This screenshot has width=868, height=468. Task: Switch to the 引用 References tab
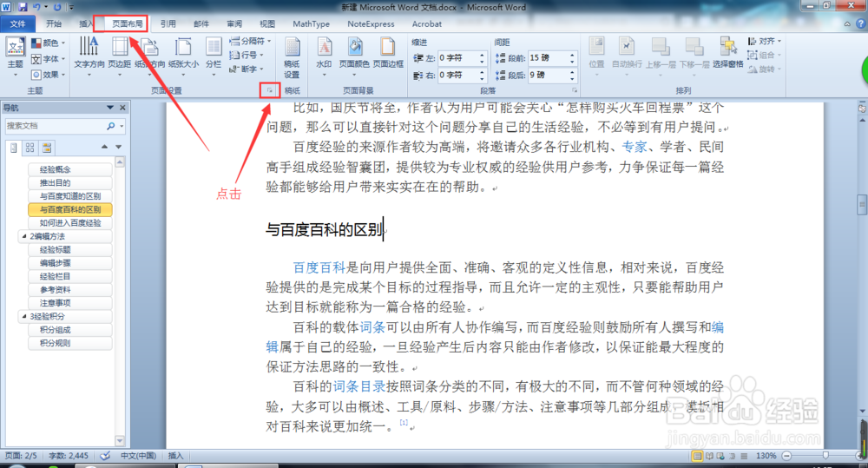168,23
